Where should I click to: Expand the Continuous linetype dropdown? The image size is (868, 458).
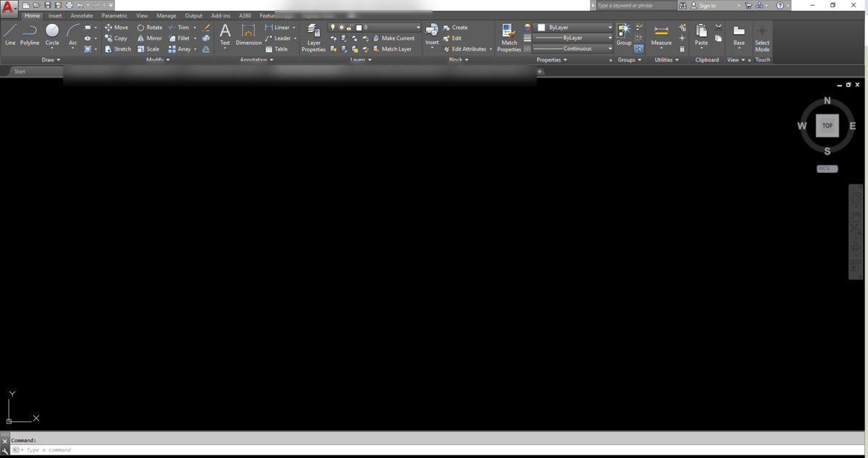tap(573, 48)
